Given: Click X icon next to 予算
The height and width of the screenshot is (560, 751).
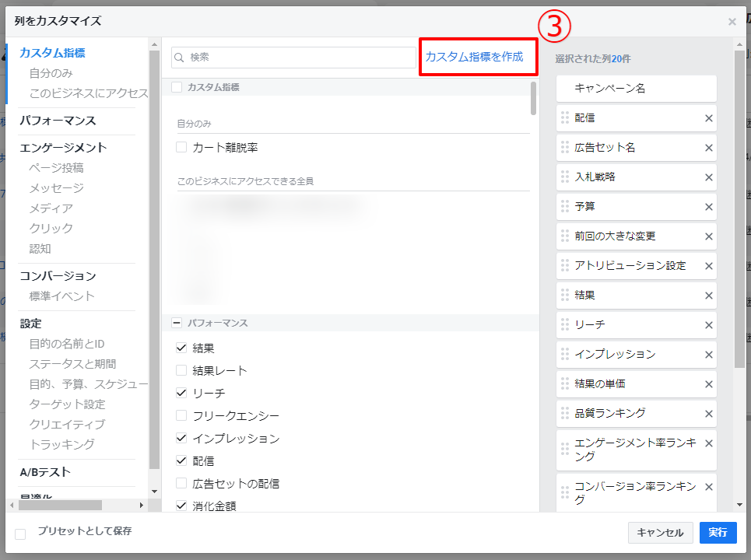Looking at the screenshot, I should (x=708, y=207).
